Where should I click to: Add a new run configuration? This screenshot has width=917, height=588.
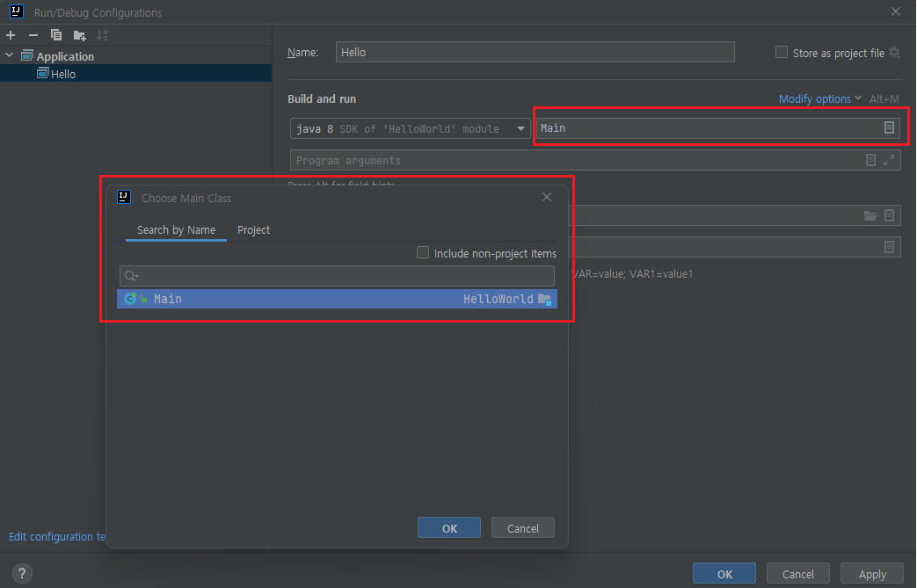tap(11, 34)
